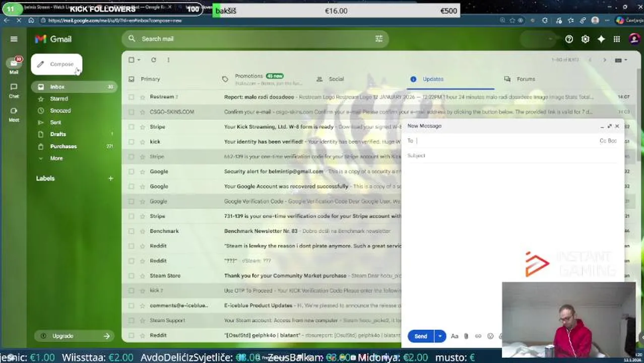The width and height of the screenshot is (644, 363).
Task: Star the comments@e-iceblue email
Action: coord(143,306)
